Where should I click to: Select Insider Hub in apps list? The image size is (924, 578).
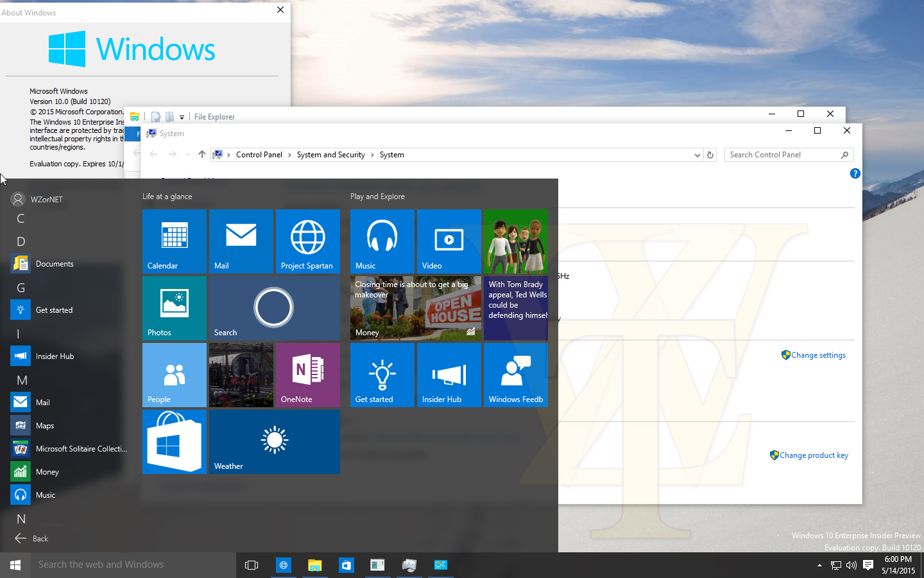pos(69,356)
